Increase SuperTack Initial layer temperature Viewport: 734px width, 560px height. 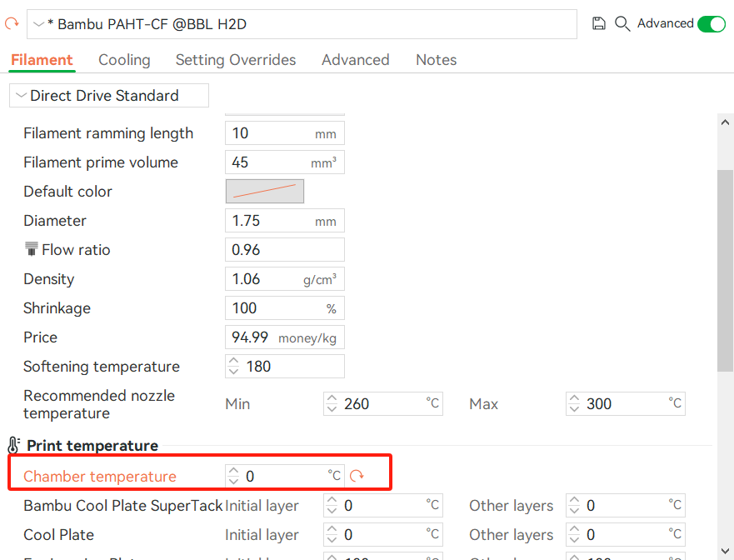[332, 501]
